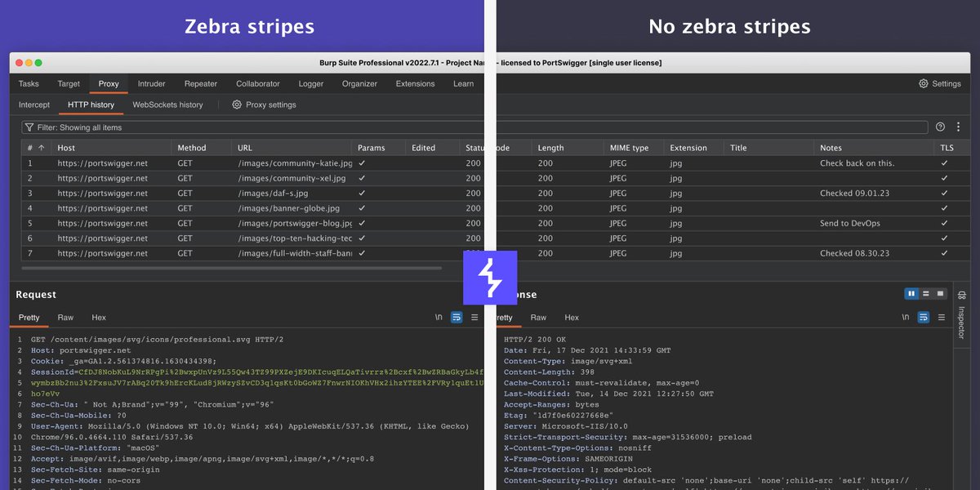Viewport: 980px width, 490px height.
Task: Open the history kebab options menu
Action: tap(958, 127)
